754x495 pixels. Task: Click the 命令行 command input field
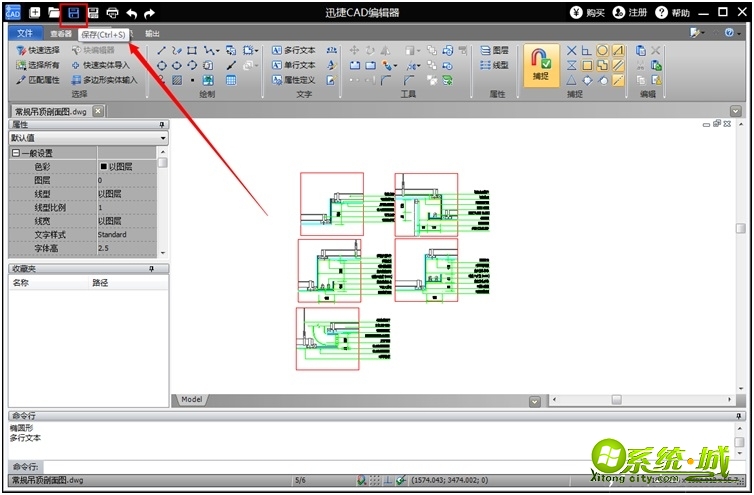coord(380,467)
